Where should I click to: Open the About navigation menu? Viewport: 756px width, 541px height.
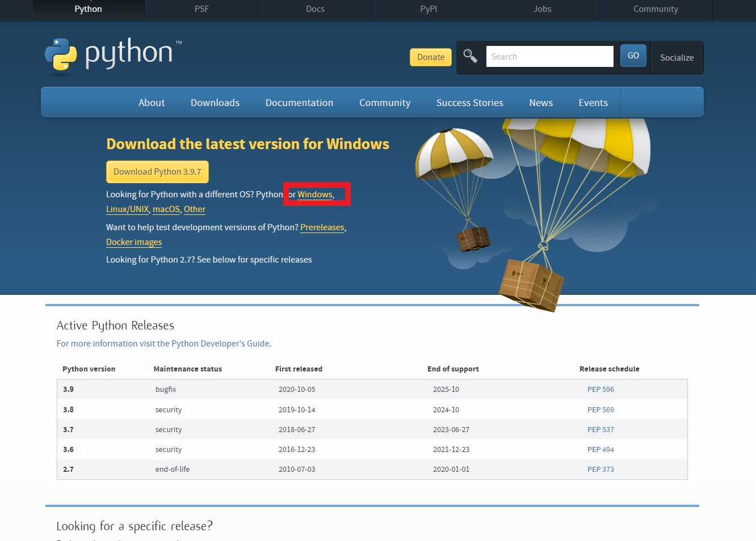152,103
